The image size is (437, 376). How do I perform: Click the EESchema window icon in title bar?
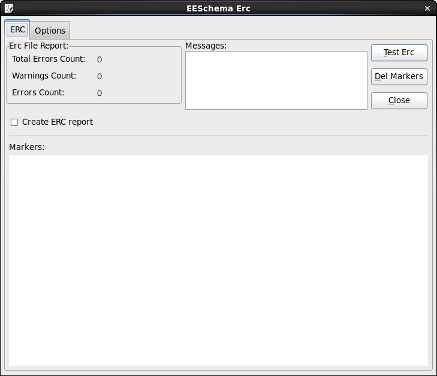[x=9, y=8]
